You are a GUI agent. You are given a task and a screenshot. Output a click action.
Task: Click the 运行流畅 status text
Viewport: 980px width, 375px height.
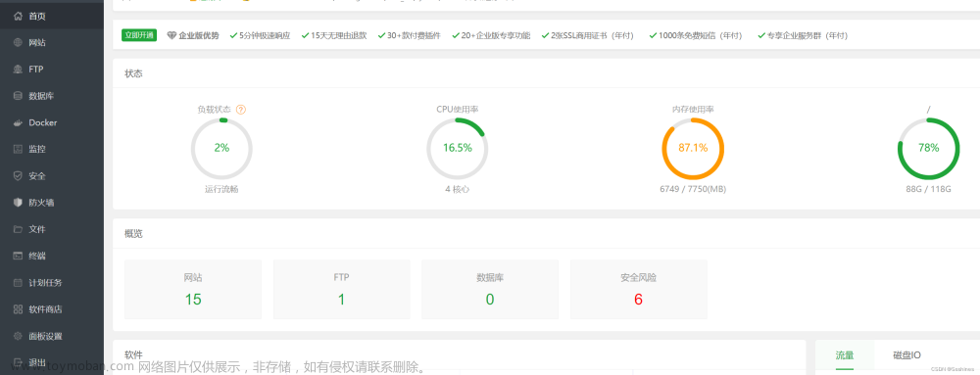(221, 189)
